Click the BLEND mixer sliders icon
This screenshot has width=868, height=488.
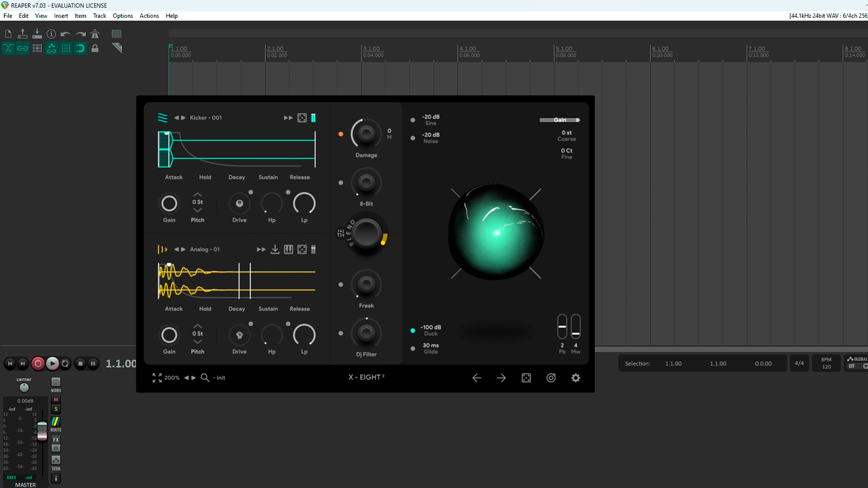(x=341, y=233)
